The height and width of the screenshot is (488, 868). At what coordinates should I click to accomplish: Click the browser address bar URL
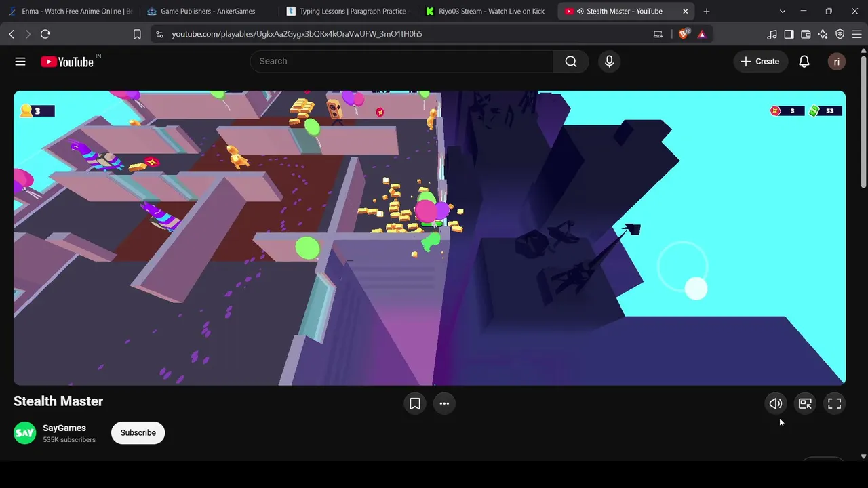tap(297, 34)
